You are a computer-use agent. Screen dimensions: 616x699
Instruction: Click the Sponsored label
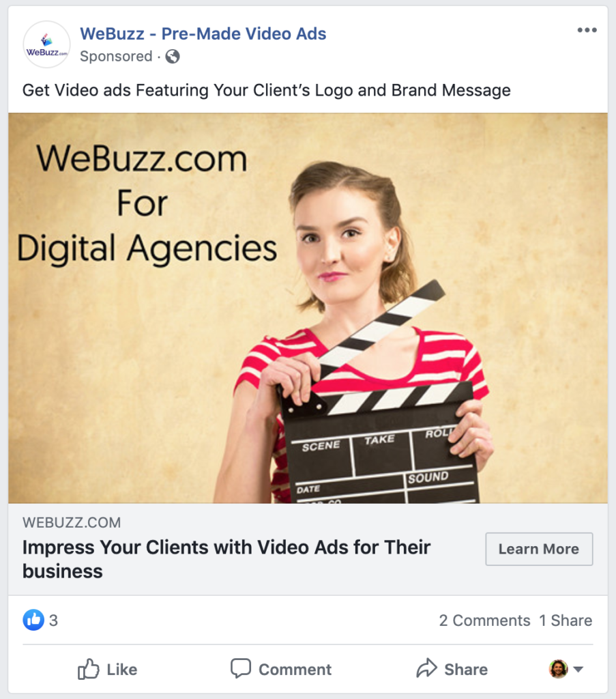pos(116,57)
